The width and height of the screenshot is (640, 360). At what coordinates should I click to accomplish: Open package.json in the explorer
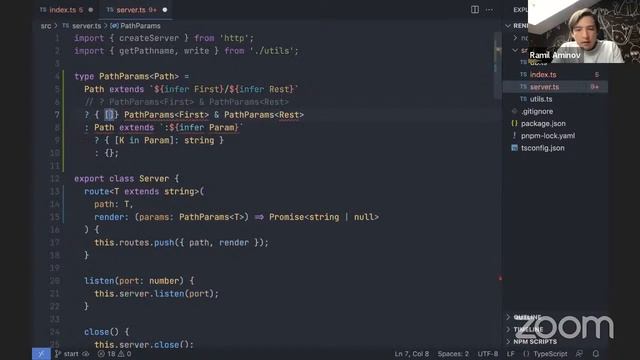tap(543, 124)
